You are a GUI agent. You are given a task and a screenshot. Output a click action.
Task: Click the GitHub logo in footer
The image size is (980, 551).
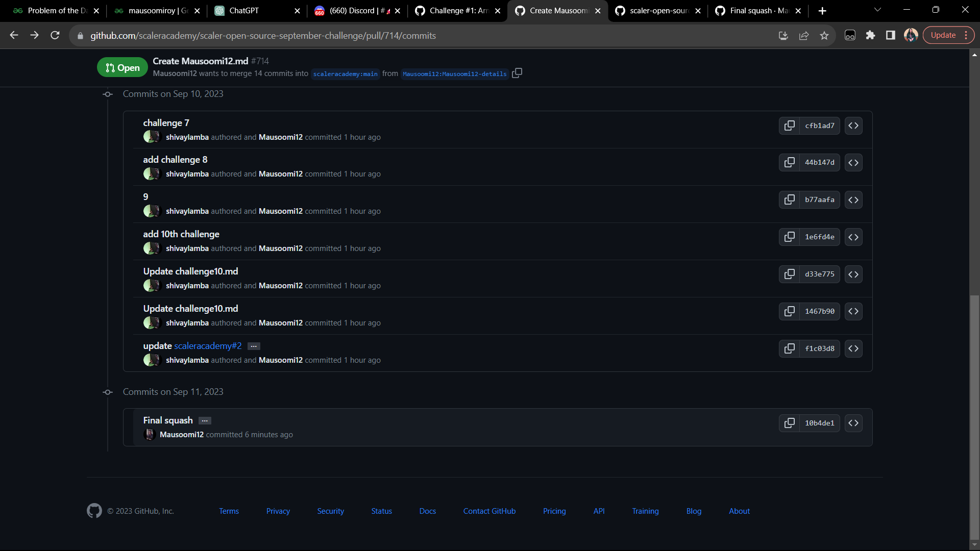point(94,511)
